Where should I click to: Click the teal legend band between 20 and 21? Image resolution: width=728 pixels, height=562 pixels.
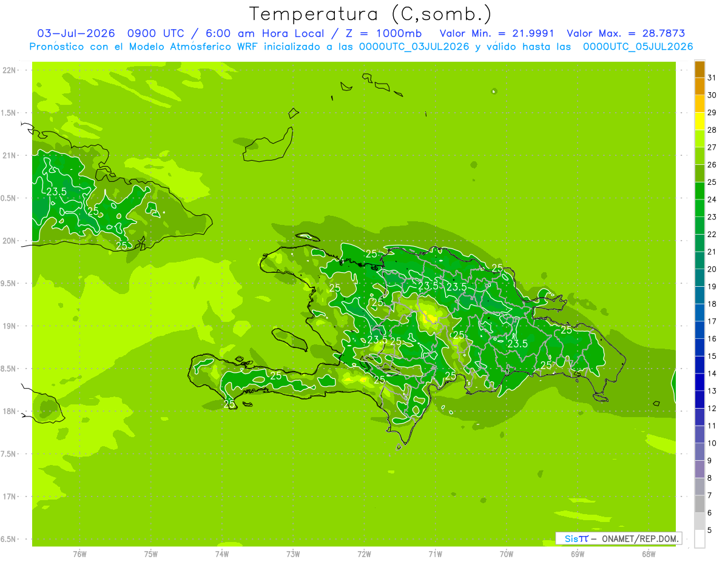pos(699,260)
